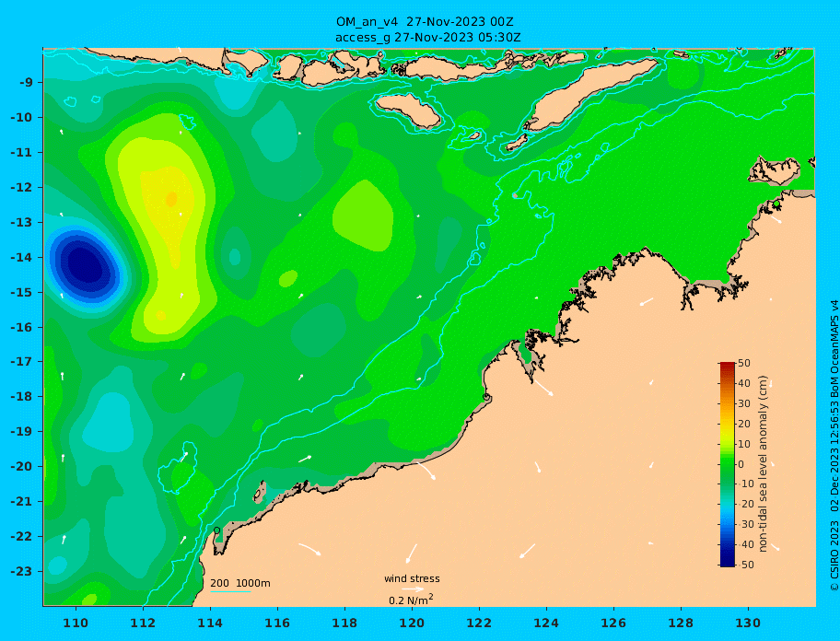Viewport: 840px width, 641px height.
Task: Click the '118' longitude axis label
Action: click(344, 623)
